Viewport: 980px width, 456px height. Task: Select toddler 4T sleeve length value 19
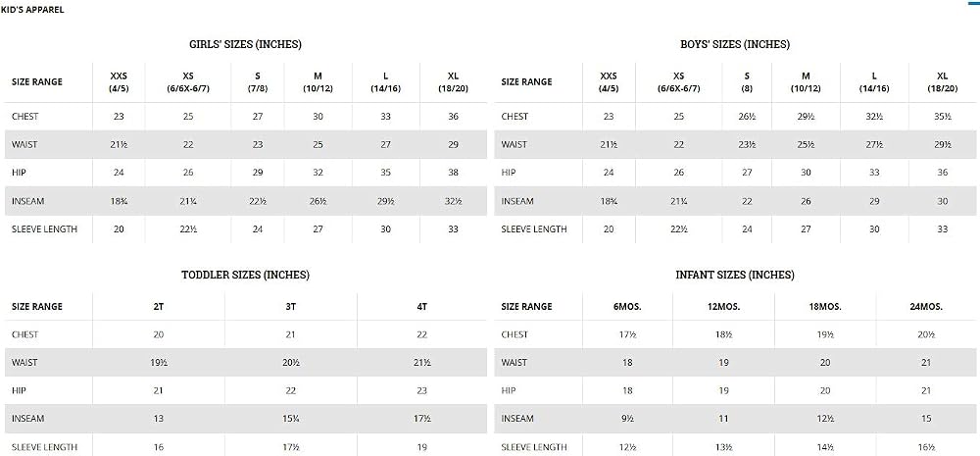point(421,447)
